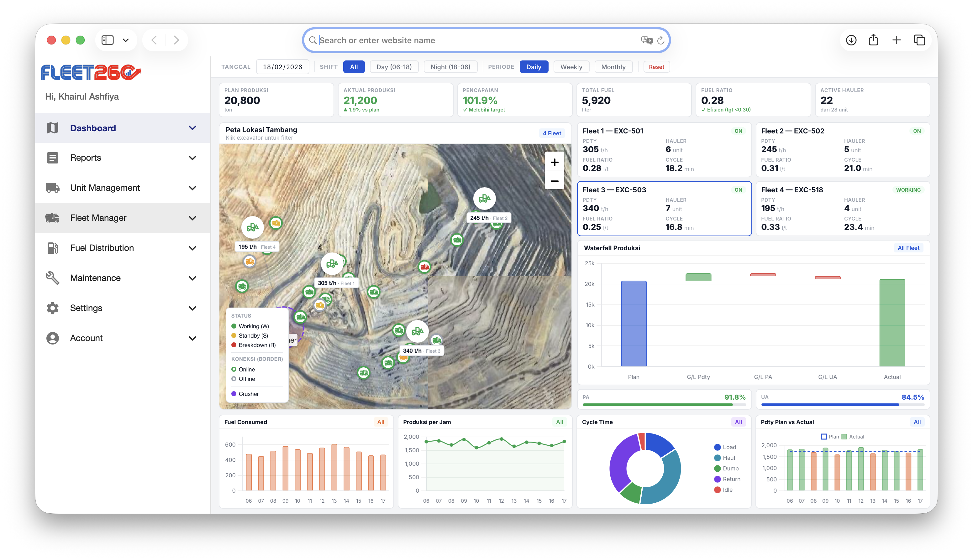973x560 pixels.
Task: Open the Maintenance menu item
Action: [x=122, y=278]
